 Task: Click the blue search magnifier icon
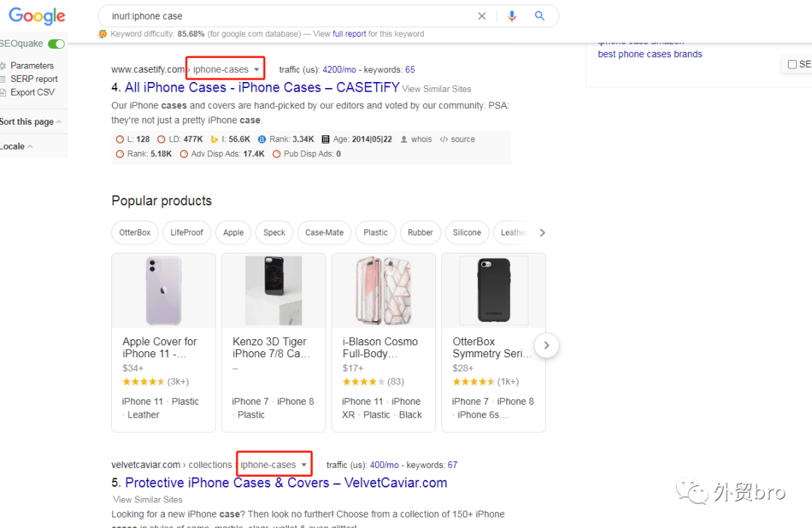[x=540, y=16]
